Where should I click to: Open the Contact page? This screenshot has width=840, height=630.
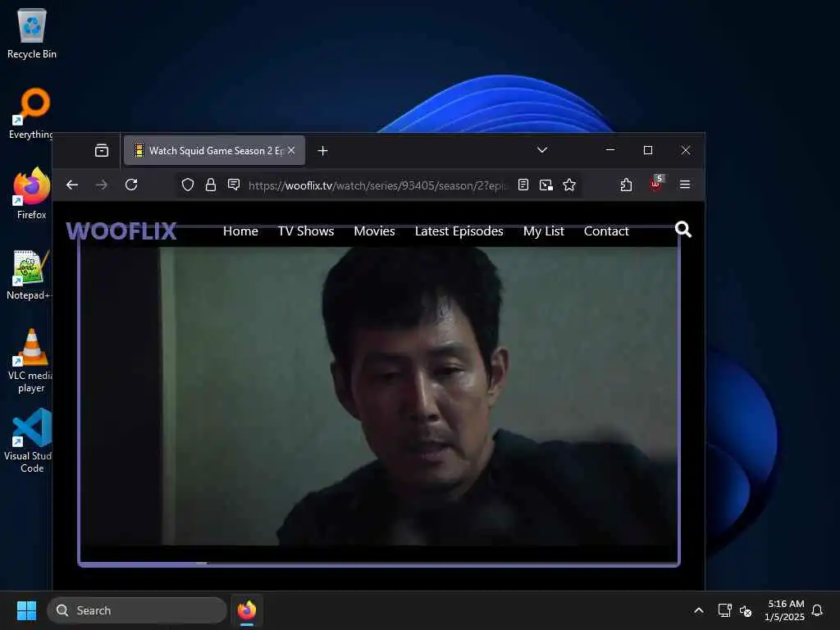click(606, 231)
